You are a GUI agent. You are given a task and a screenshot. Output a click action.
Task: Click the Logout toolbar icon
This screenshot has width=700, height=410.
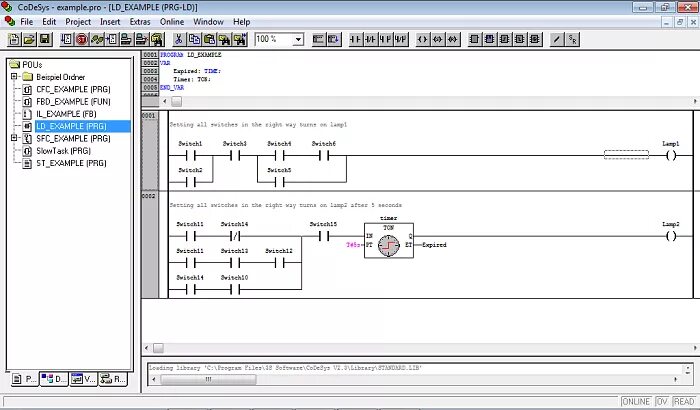click(x=142, y=39)
